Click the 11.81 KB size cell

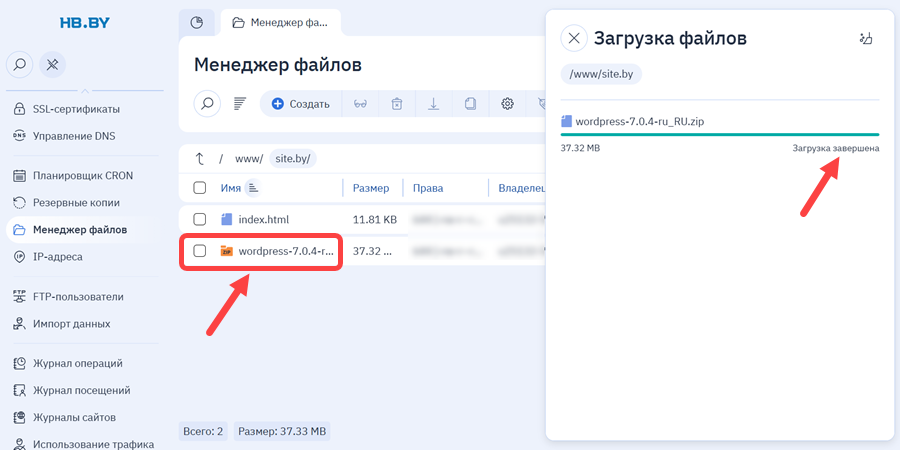[x=374, y=219]
